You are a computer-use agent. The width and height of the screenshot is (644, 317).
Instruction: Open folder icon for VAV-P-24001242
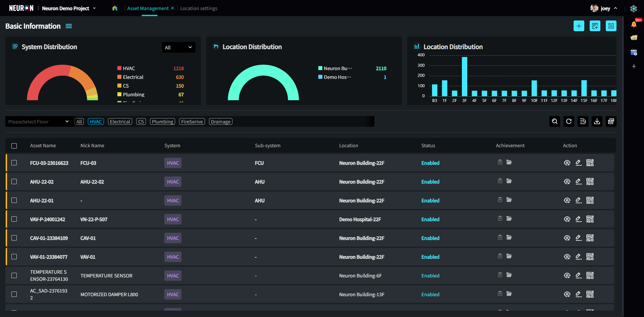(509, 218)
